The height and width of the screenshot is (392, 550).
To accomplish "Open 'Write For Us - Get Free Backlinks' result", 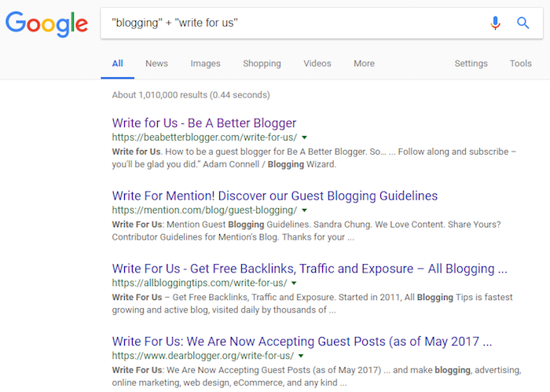I will click(x=310, y=269).
